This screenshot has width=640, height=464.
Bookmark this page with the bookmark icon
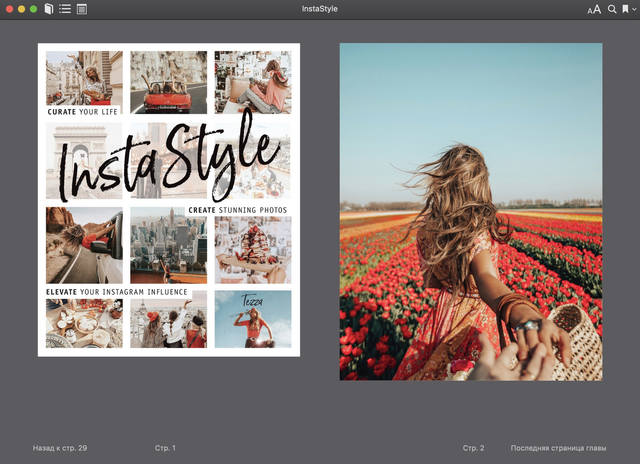pyautogui.click(x=625, y=9)
